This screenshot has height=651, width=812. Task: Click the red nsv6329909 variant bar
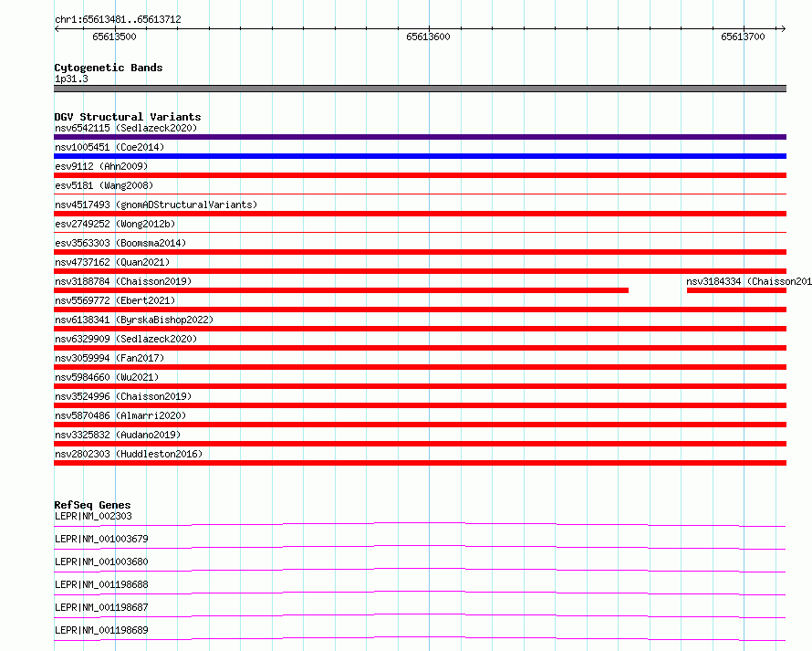[x=420, y=348]
